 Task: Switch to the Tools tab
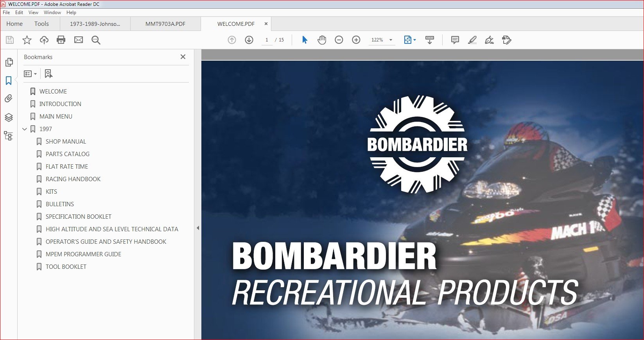[41, 24]
